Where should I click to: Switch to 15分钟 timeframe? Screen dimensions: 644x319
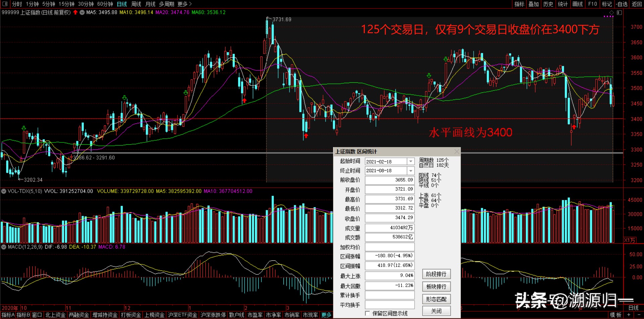66,4
